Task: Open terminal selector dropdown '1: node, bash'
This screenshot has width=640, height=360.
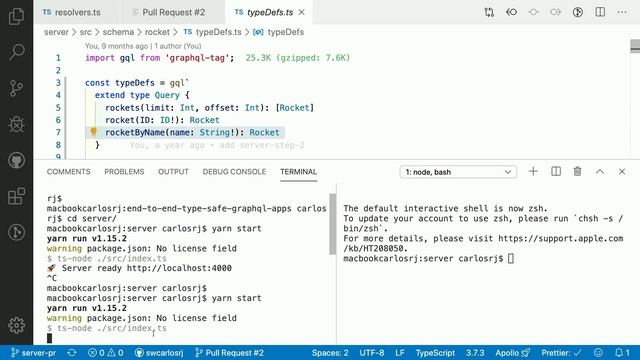Action: pyautogui.click(x=458, y=172)
